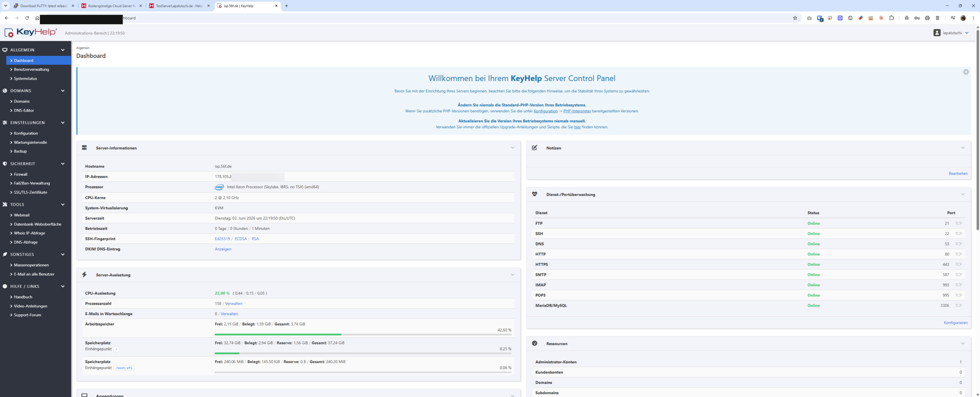This screenshot has height=397, width=980.
Task: Collapse the HILFE / LINKS sidebar section
Action: pyautogui.click(x=63, y=286)
